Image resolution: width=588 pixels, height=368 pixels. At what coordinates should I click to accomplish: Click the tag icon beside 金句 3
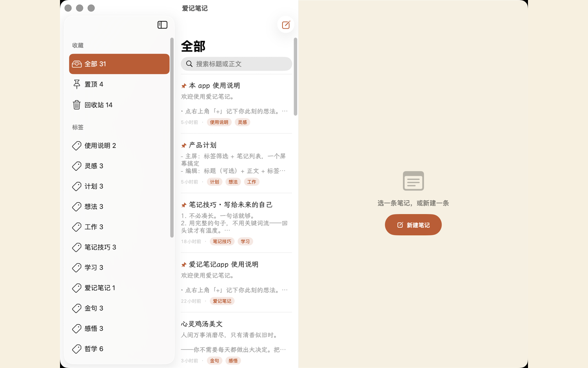point(77,308)
